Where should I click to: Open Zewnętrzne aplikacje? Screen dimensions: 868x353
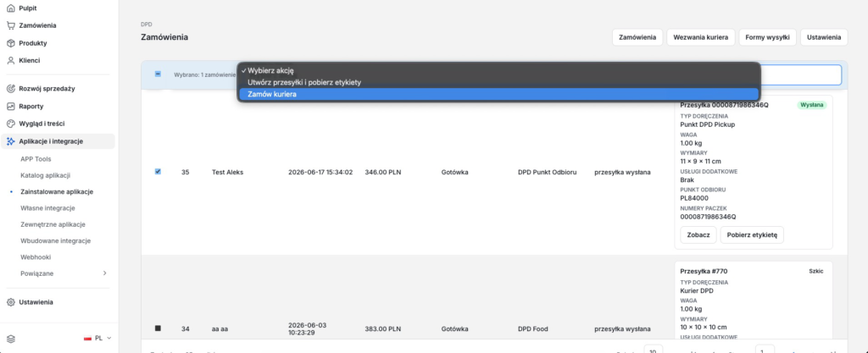coord(53,224)
